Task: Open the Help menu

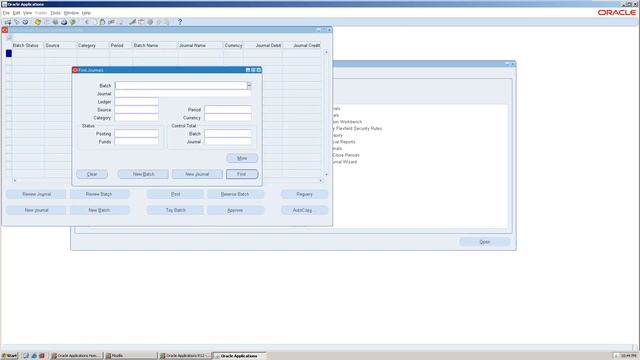Action: click(x=86, y=13)
